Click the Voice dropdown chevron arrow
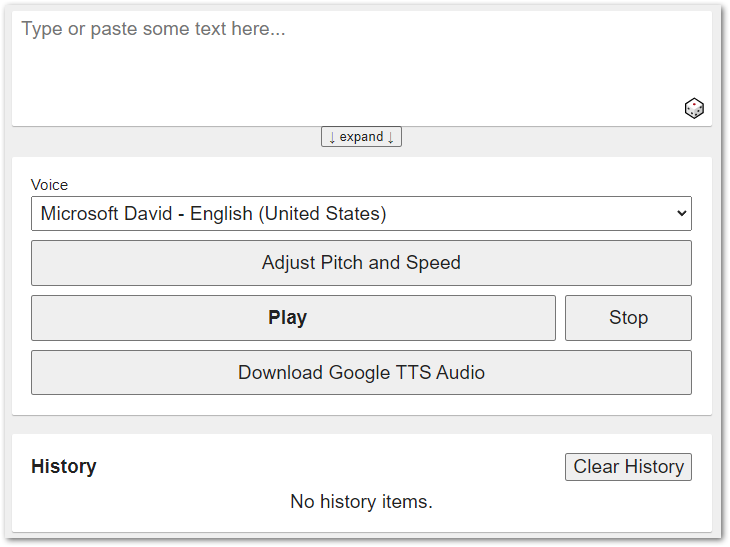Image resolution: width=730 pixels, height=547 pixels. click(682, 213)
